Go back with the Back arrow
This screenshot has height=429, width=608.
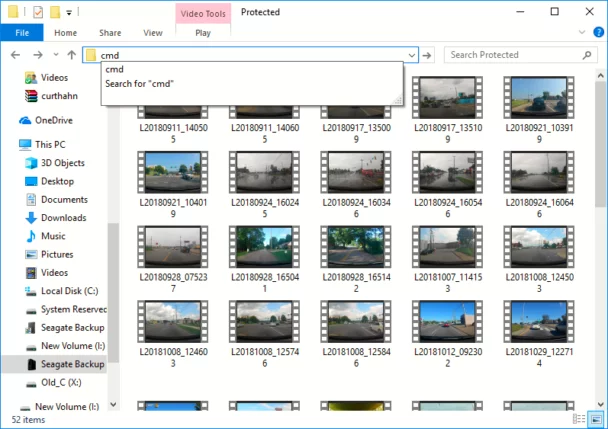(x=16, y=55)
